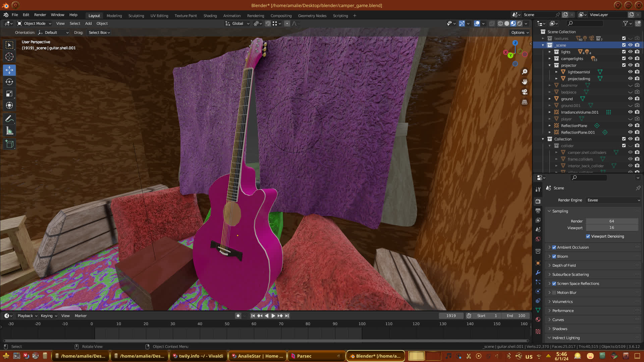
Task: Hide the ground object with the eye icon
Action: (x=630, y=99)
